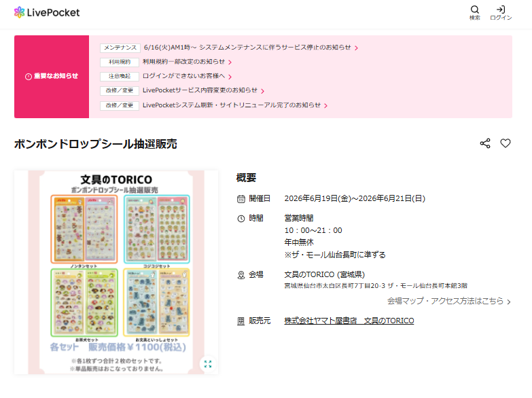This screenshot has width=532, height=398.
Task: Share this event via share icon
Action: [485, 143]
